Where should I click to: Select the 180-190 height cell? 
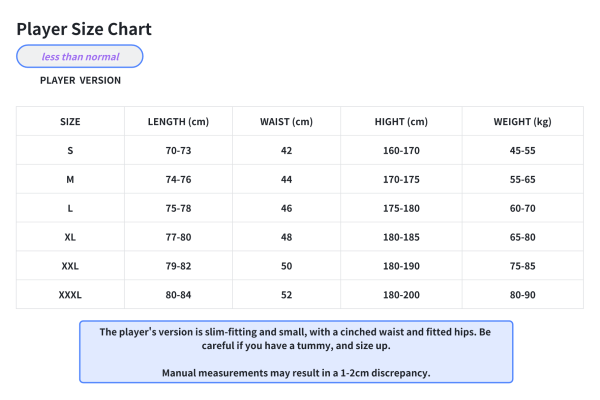point(401,266)
